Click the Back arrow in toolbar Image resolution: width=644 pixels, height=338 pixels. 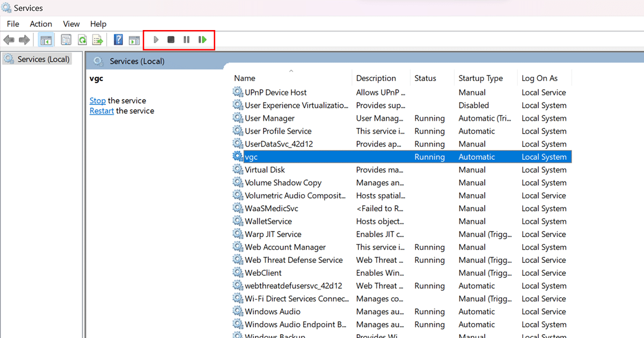[9, 40]
